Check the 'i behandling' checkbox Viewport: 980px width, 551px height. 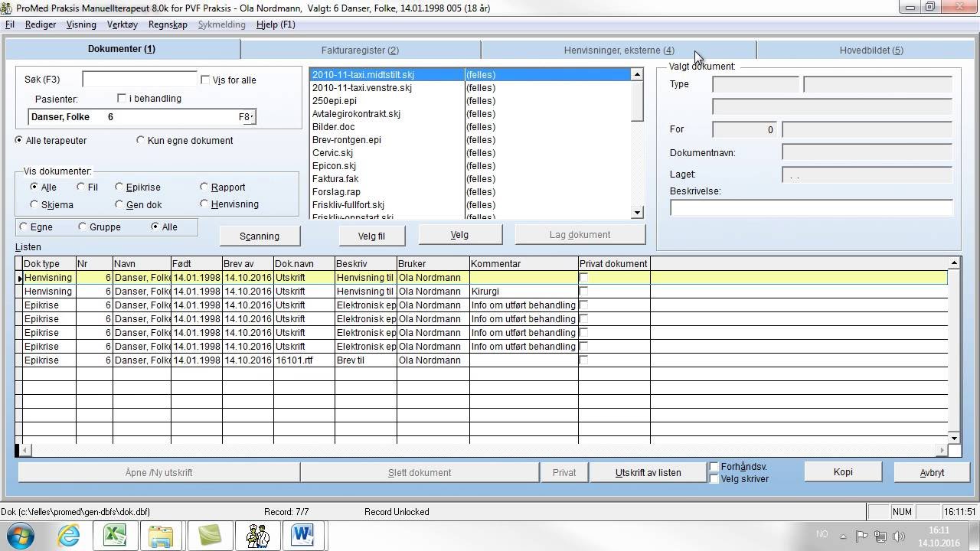(x=122, y=98)
